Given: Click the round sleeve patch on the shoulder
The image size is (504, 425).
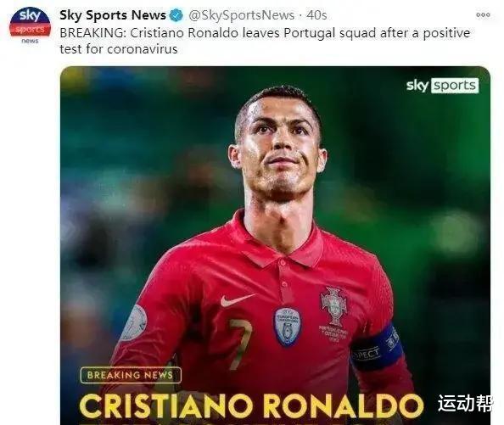Looking at the screenshot, I should tap(133, 322).
